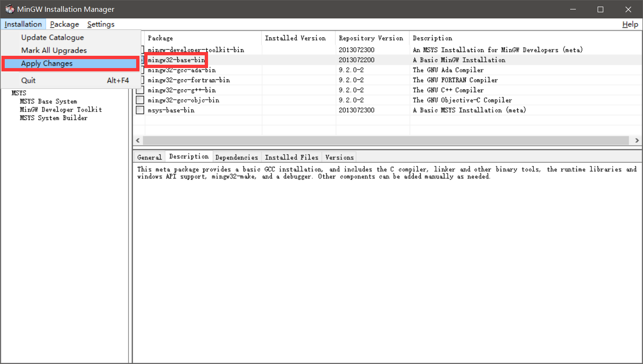Image resolution: width=643 pixels, height=364 pixels.
Task: Select the mingw32-gcc-fortran-bin package name
Action: click(x=189, y=80)
